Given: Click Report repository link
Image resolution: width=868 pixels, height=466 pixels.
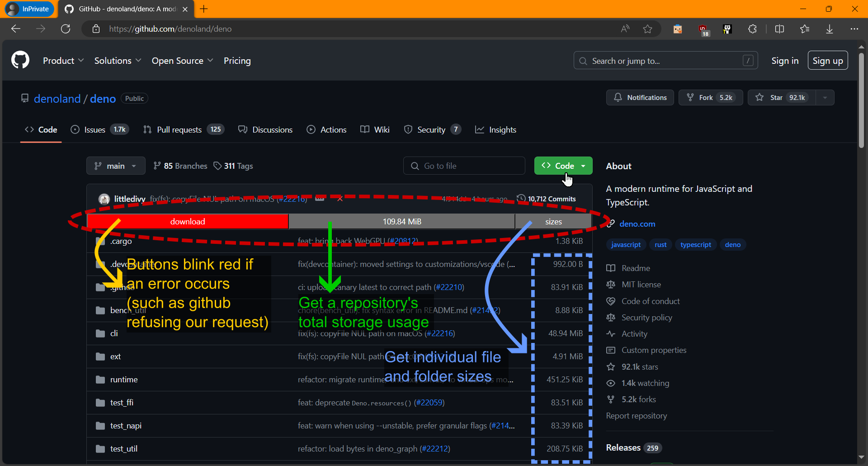Looking at the screenshot, I should [x=637, y=416].
